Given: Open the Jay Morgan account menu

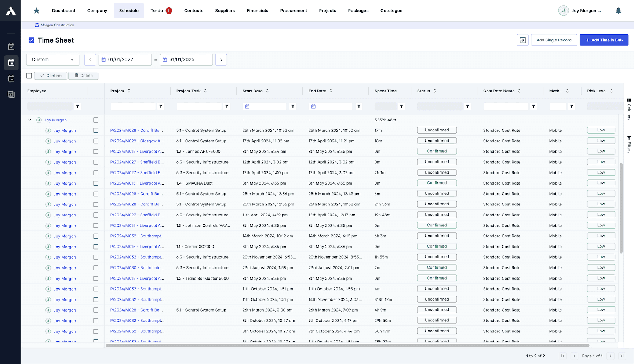Looking at the screenshot, I should click(580, 11).
